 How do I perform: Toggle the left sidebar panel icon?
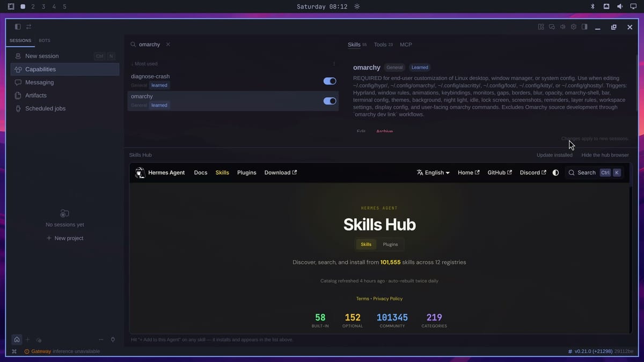(18, 27)
